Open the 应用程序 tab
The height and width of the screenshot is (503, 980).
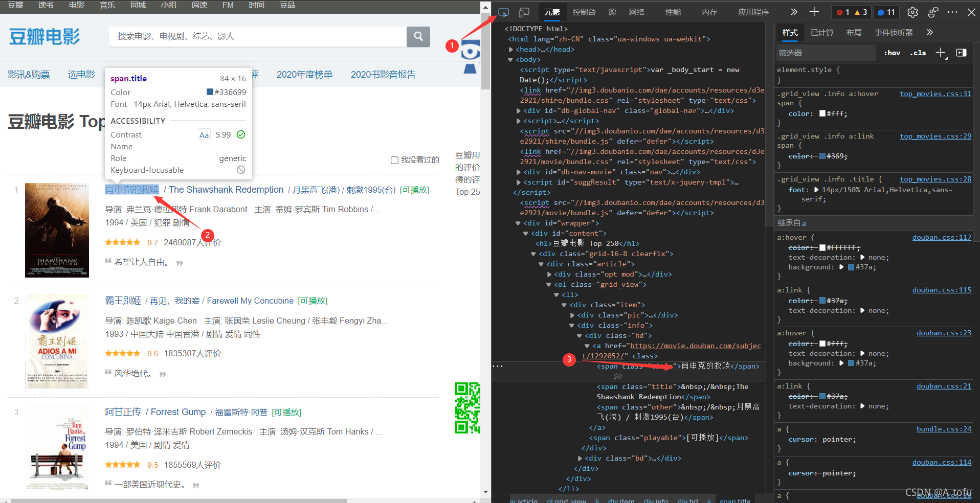pos(753,12)
